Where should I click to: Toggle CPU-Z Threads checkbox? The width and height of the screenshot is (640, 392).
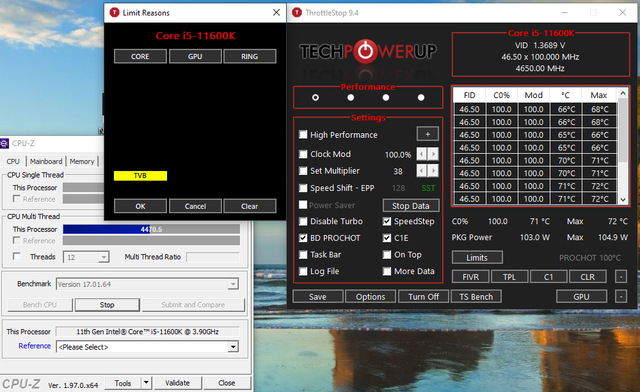point(17,256)
